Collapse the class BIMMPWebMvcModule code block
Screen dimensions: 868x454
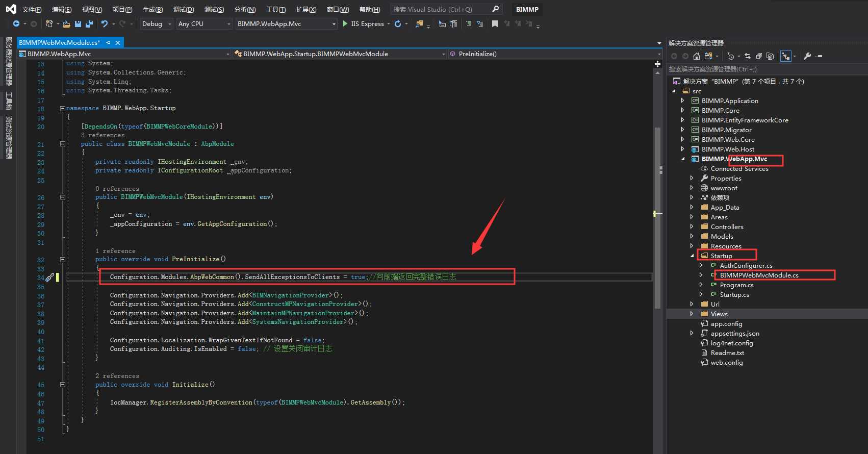coord(63,144)
